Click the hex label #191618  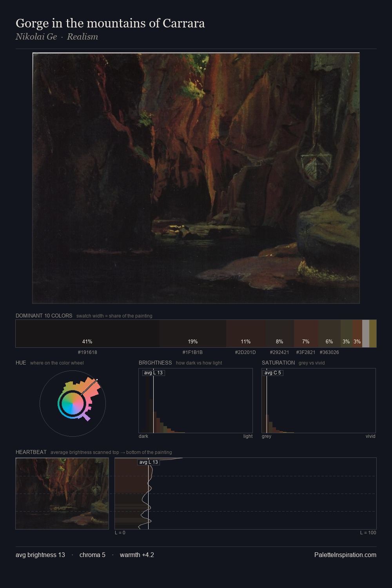pyautogui.click(x=87, y=352)
